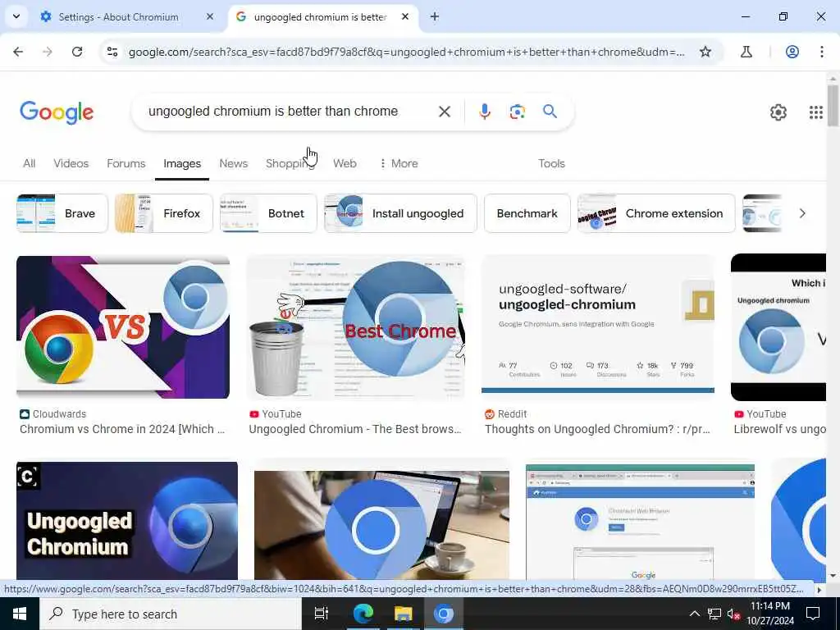Image resolution: width=840 pixels, height=630 pixels.
Task: Submit search with magnifier icon
Action: pos(550,112)
